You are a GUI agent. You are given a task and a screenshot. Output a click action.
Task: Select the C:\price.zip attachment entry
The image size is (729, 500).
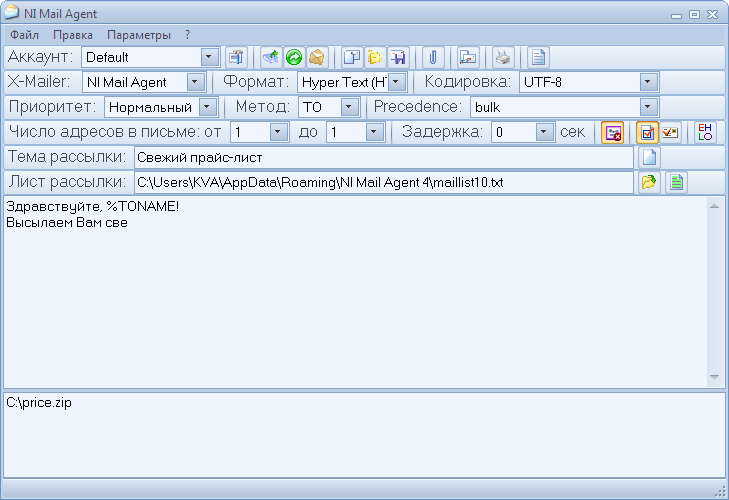pos(39,403)
